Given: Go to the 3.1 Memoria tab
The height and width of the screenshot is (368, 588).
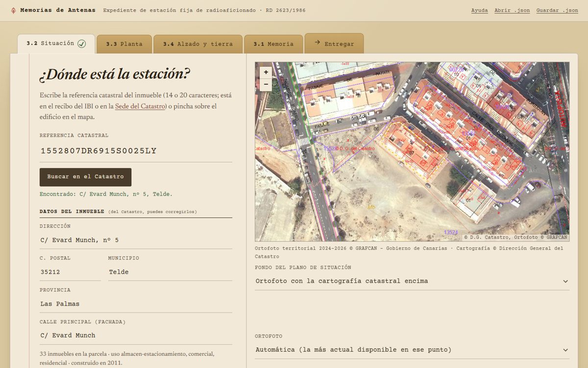Looking at the screenshot, I should pyautogui.click(x=273, y=44).
